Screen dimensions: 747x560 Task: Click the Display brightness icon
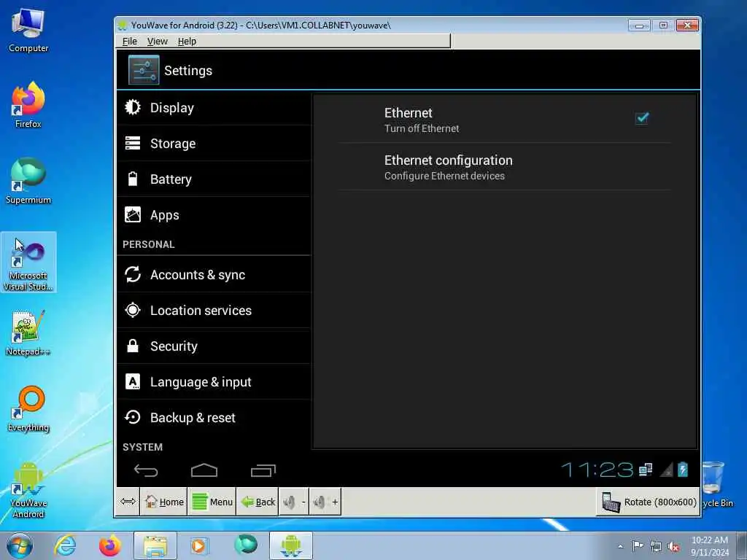click(133, 107)
